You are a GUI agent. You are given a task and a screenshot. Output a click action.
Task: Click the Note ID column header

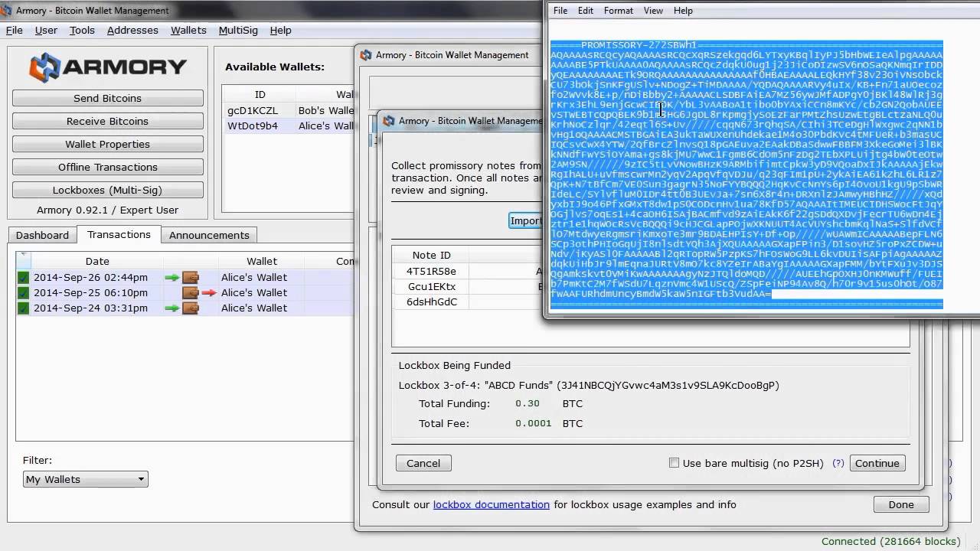coord(431,255)
